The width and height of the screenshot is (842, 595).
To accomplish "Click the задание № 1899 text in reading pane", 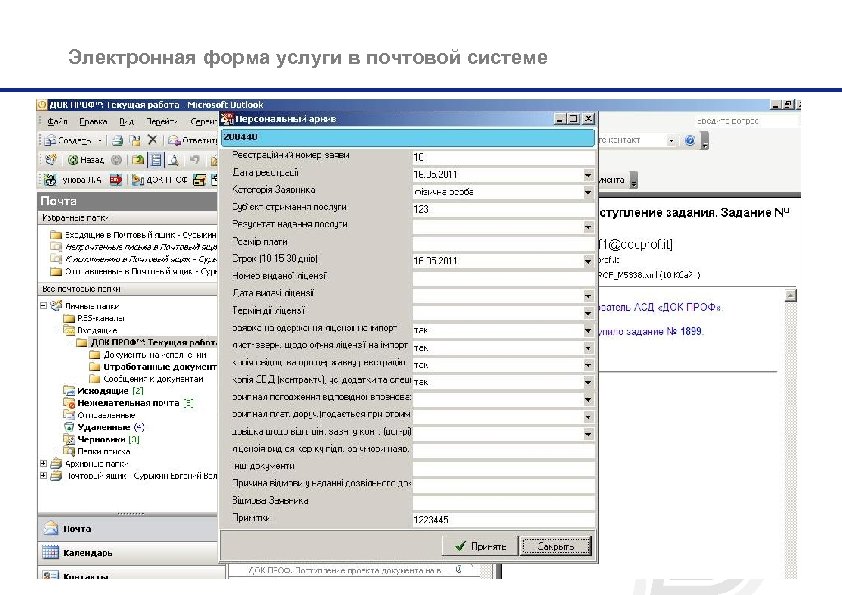I will coord(663,331).
